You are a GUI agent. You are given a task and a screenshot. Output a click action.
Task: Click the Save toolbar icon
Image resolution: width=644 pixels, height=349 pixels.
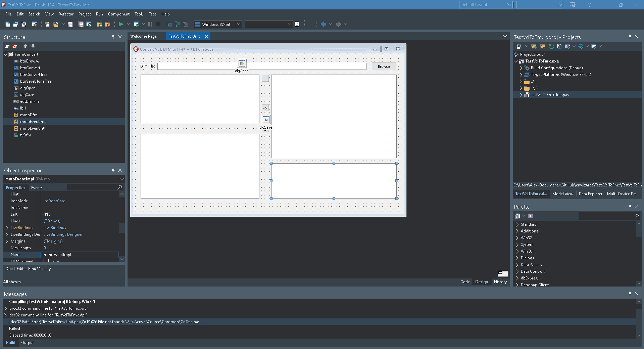point(70,24)
